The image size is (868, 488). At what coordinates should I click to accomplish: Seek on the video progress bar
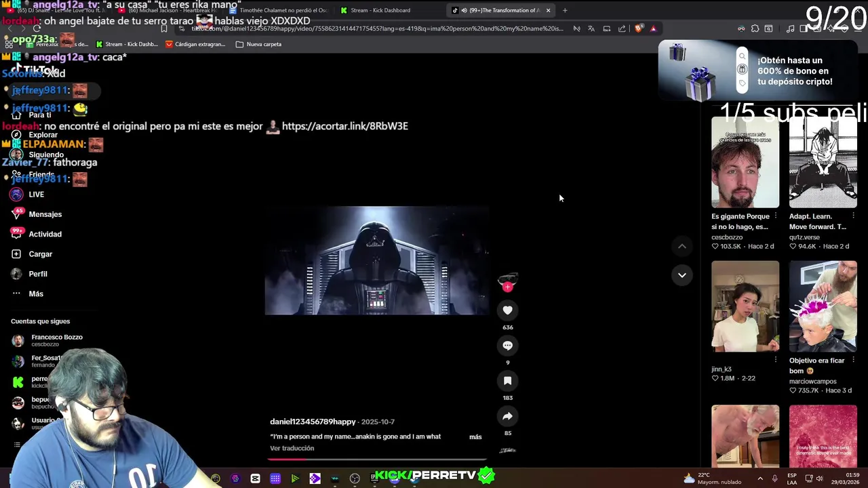point(377,459)
